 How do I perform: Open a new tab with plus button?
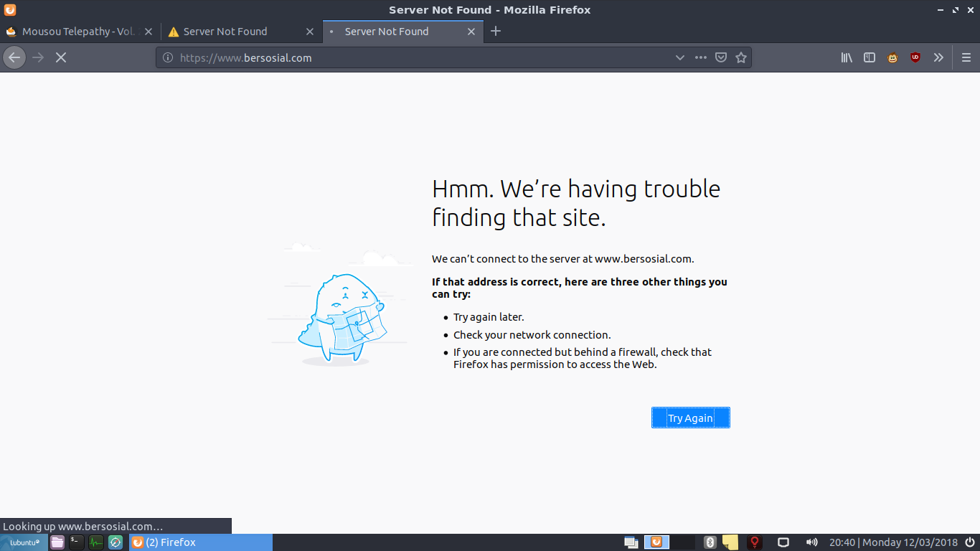[496, 31]
